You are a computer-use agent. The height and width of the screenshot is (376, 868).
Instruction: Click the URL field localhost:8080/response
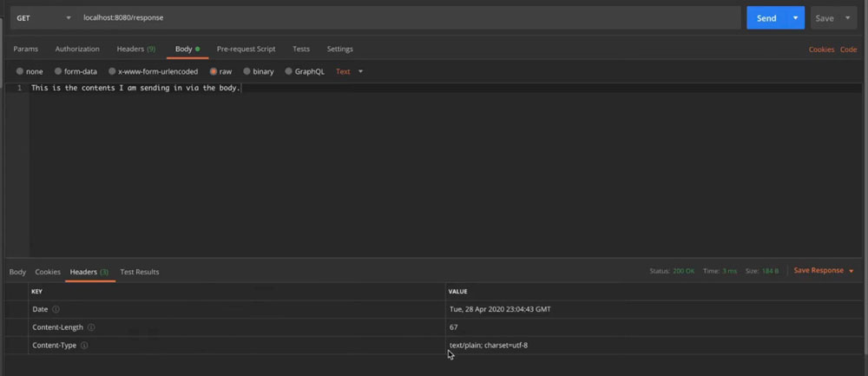point(410,17)
